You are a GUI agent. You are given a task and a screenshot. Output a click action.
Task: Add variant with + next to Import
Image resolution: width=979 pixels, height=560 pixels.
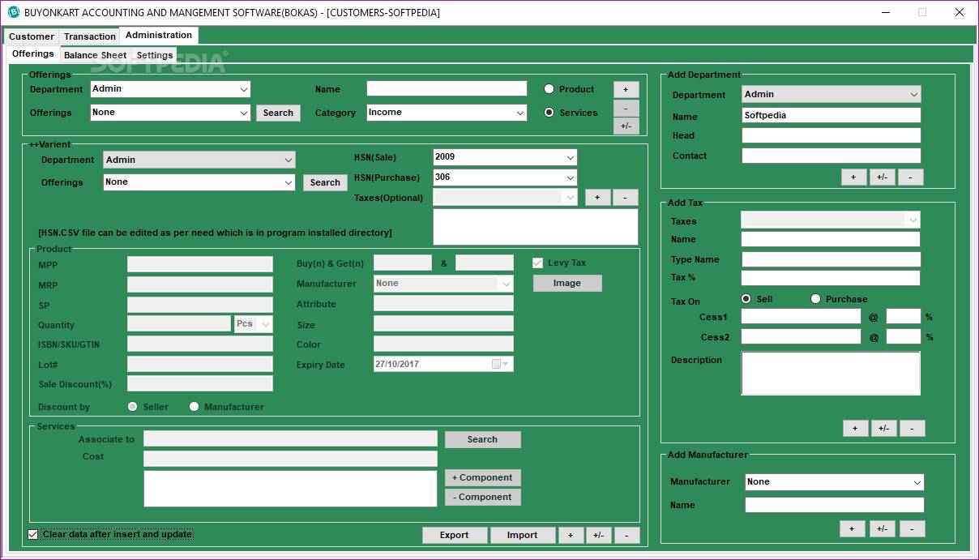point(571,535)
